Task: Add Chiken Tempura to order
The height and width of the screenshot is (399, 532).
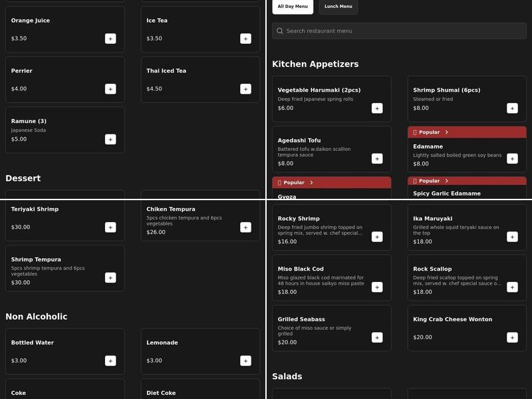Action: pos(245,227)
